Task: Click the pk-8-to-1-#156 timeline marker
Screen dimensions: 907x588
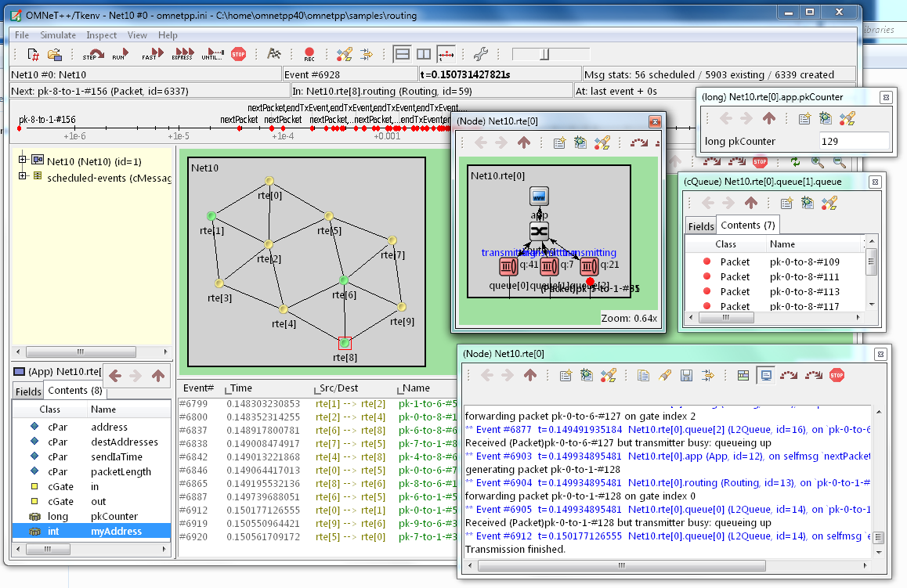Action: click(x=19, y=128)
